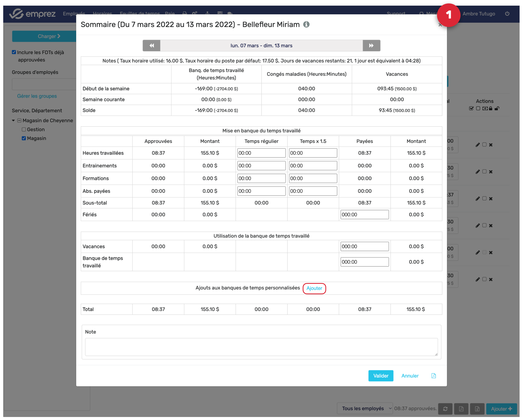Uncheck Inclure les FDTs déjà approuvées
The width and height of the screenshot is (522, 420).
point(14,52)
